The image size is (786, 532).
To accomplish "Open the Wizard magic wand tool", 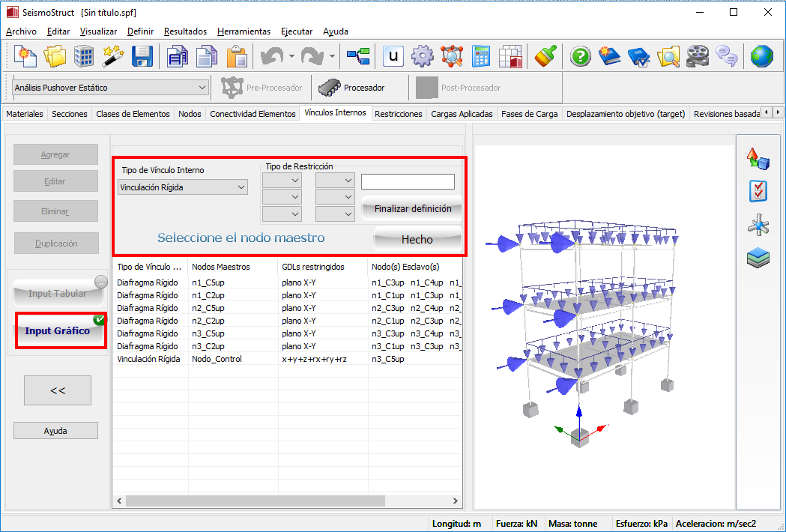I will pos(112,56).
